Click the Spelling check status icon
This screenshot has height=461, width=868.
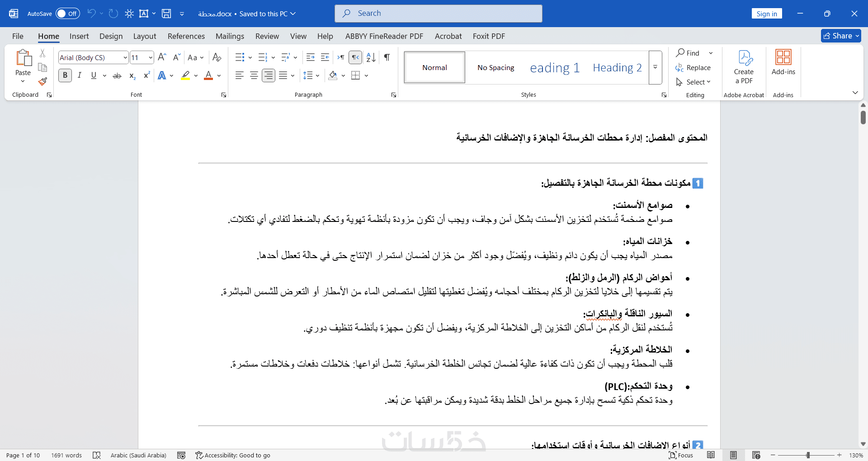point(96,455)
